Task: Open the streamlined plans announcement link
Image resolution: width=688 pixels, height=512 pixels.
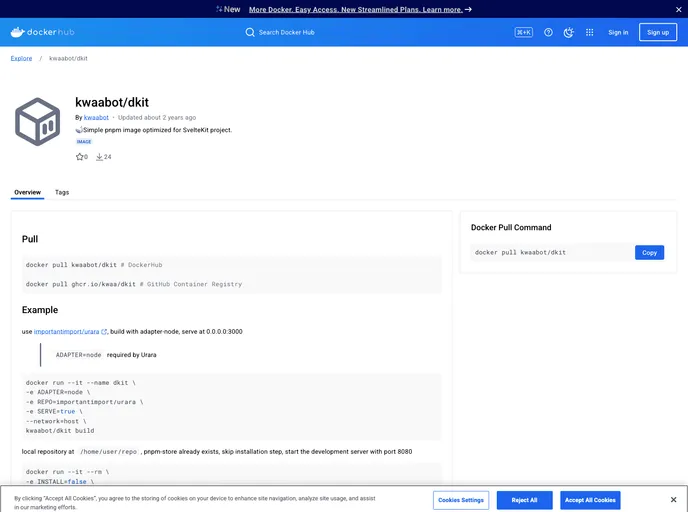Action: (356, 10)
